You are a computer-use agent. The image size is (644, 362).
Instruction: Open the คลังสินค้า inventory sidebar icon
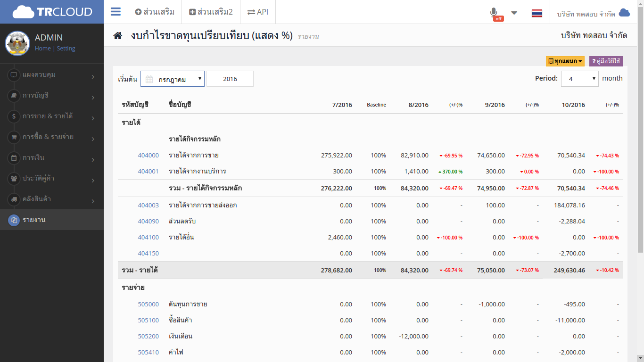pyautogui.click(x=15, y=199)
